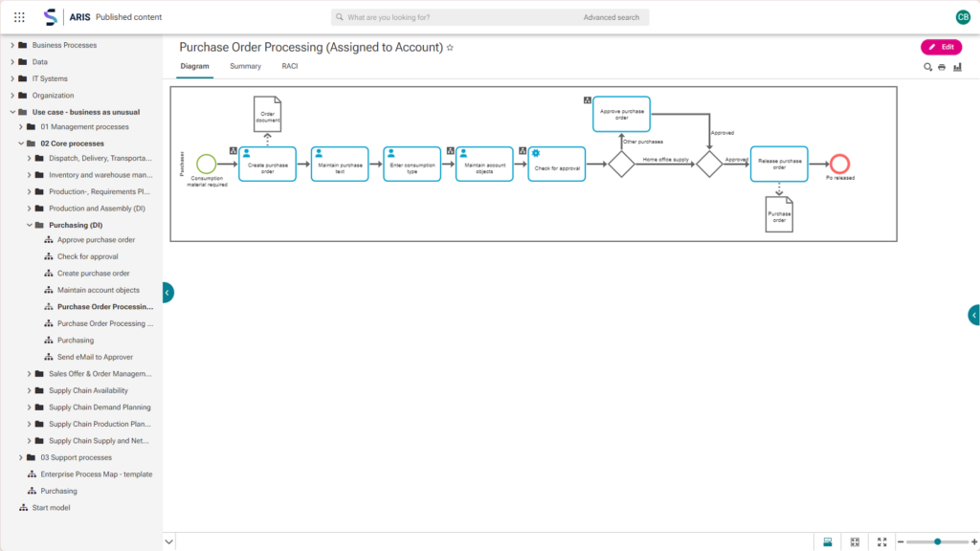This screenshot has width=980, height=551.
Task: Click the Edit button
Action: pos(942,46)
